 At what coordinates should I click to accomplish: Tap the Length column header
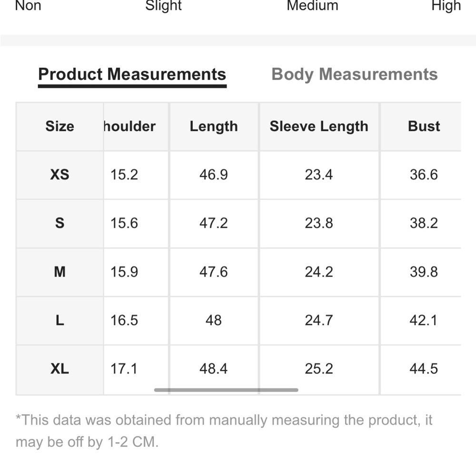pos(213,126)
